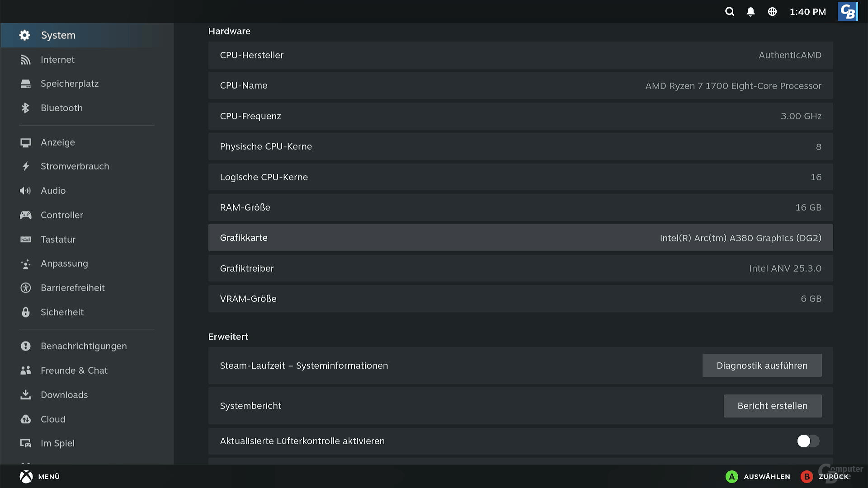The image size is (868, 488).
Task: Select the VRAM-Größe row
Action: pyautogui.click(x=520, y=299)
